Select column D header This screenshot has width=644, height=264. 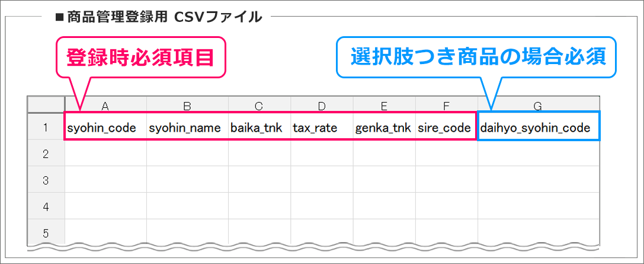point(322,106)
